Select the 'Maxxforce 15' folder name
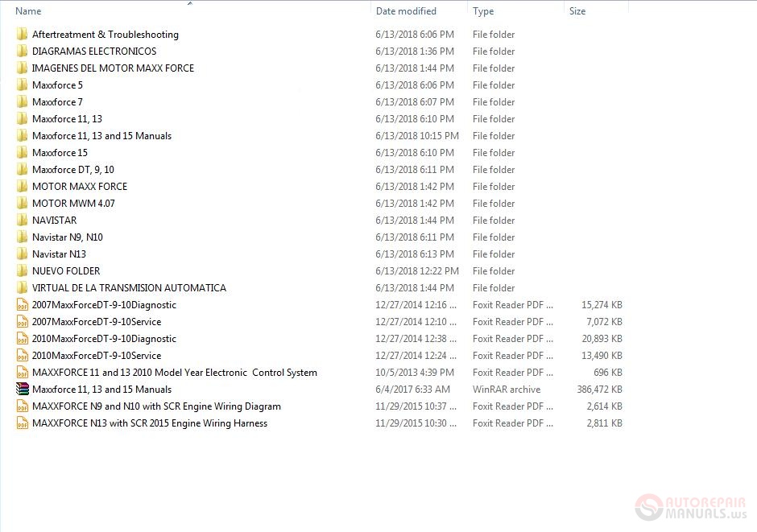The image size is (757, 532). tap(60, 152)
